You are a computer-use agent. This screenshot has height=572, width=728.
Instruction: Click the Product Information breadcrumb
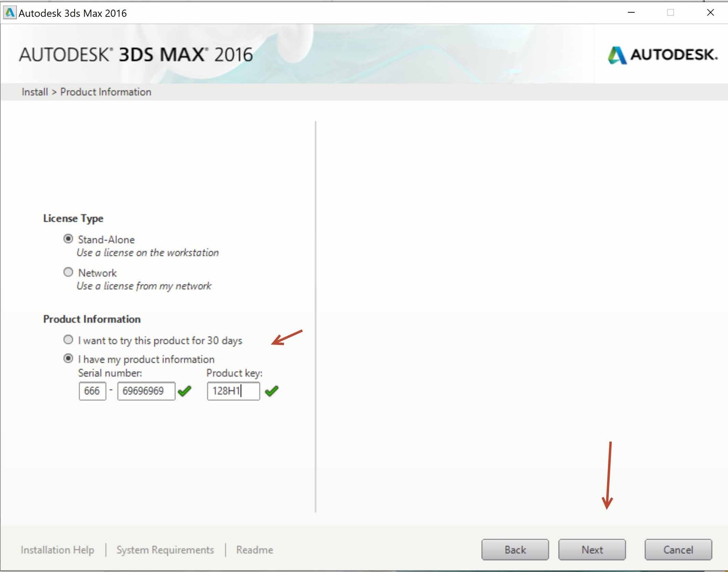pyautogui.click(x=106, y=91)
